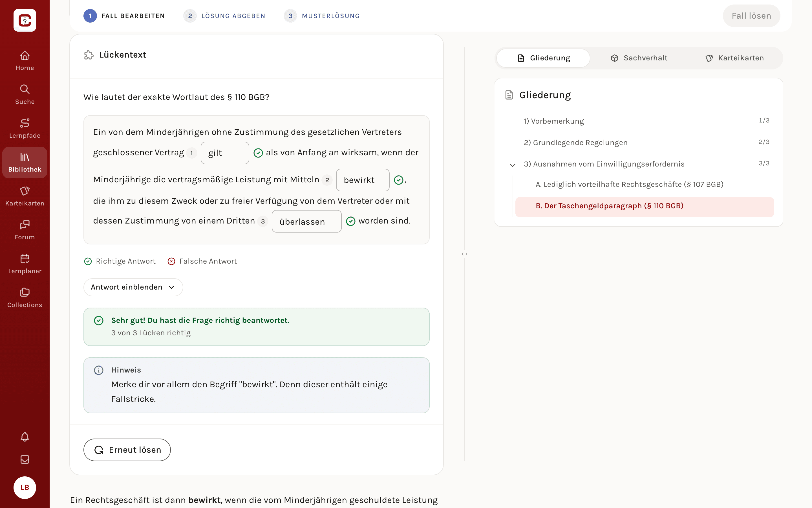Click the 3 von 3 Lücken richtig text
The height and width of the screenshot is (508, 812).
click(x=151, y=333)
